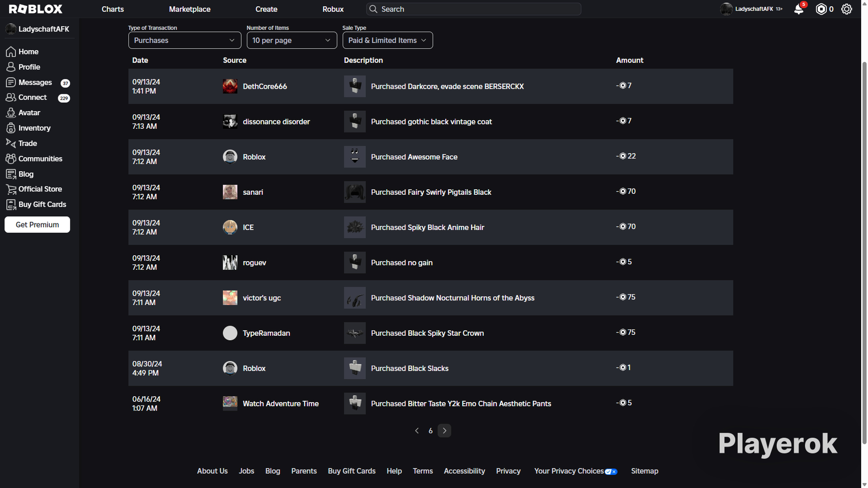Click the LadyschaftAFK name in the sidebar
The height and width of the screenshot is (488, 868).
[x=44, y=29]
